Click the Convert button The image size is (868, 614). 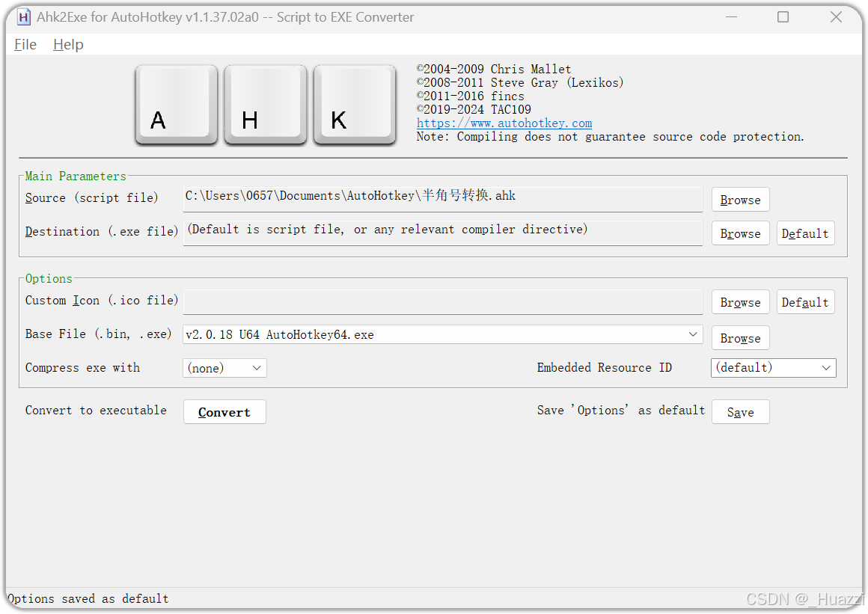pos(224,412)
